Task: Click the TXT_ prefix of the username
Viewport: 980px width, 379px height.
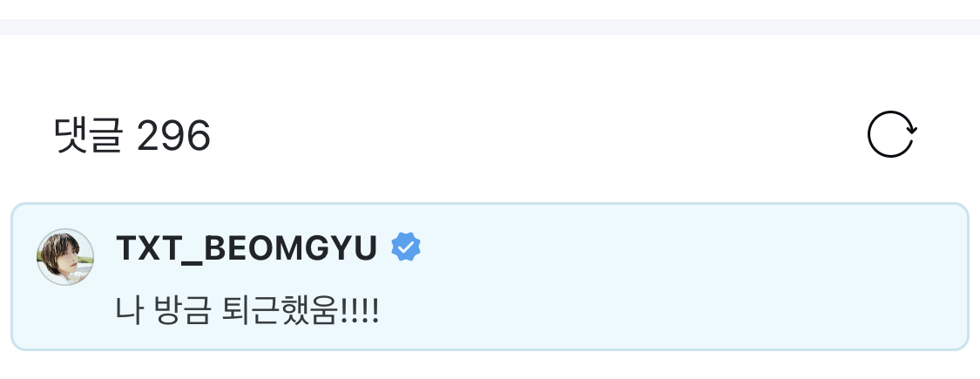Action: point(159,248)
